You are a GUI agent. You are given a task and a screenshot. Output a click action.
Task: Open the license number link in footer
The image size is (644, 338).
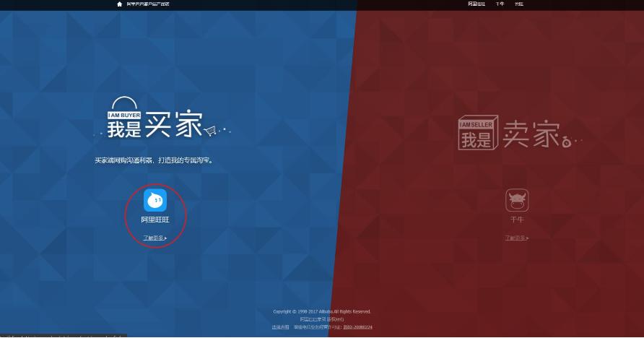[357, 327]
